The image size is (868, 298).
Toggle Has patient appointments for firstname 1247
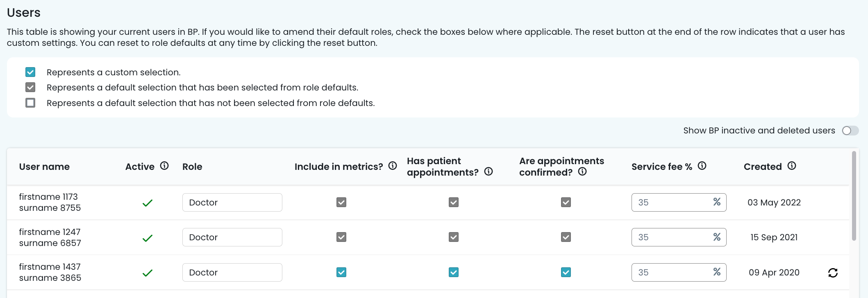[x=454, y=237]
